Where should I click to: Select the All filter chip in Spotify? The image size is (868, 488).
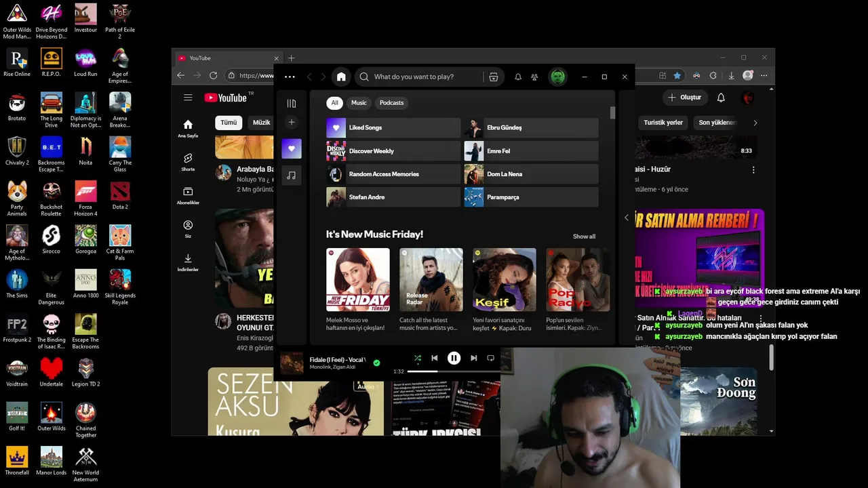point(334,103)
